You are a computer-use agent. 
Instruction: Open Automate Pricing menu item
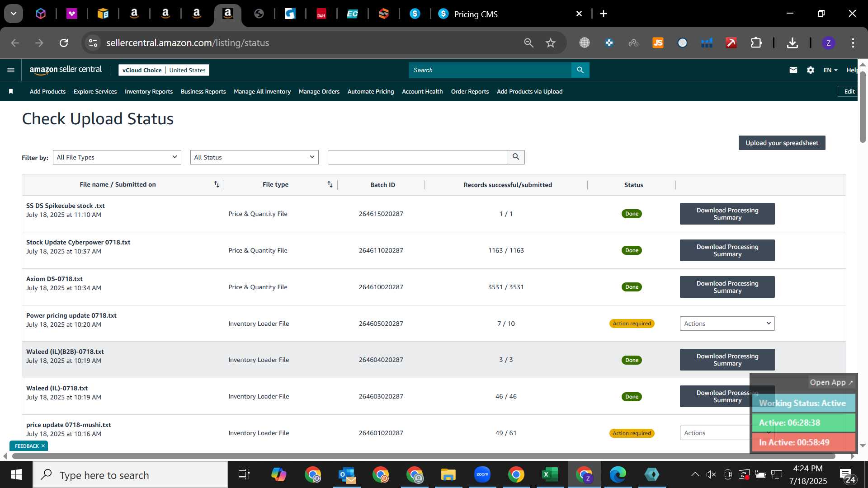371,91
